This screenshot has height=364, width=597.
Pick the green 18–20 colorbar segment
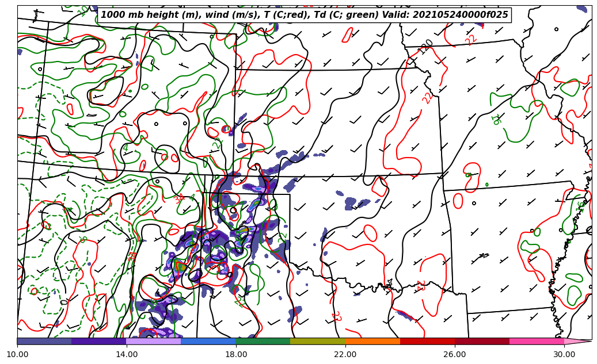click(263, 341)
